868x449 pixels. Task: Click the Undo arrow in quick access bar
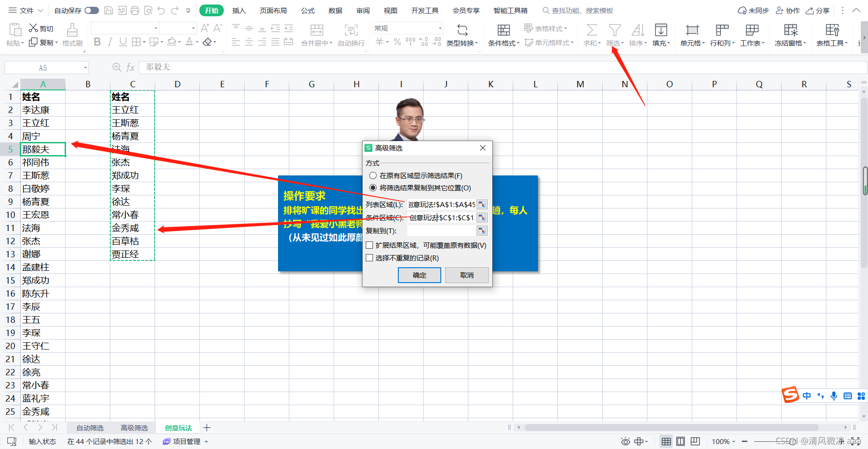pos(161,10)
